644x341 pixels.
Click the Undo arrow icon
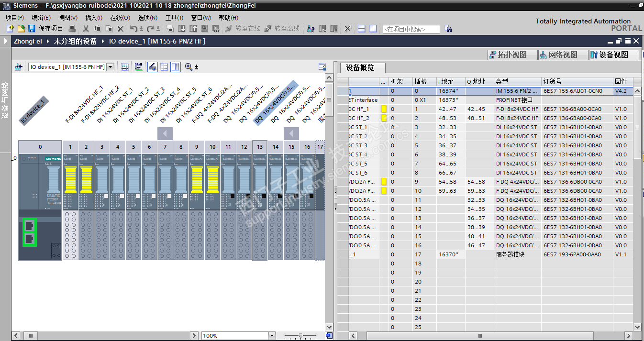tap(134, 29)
